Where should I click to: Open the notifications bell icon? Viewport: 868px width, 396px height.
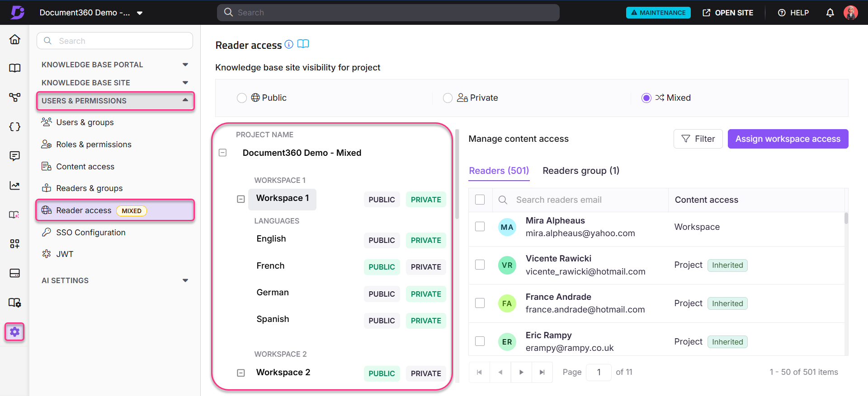[830, 13]
